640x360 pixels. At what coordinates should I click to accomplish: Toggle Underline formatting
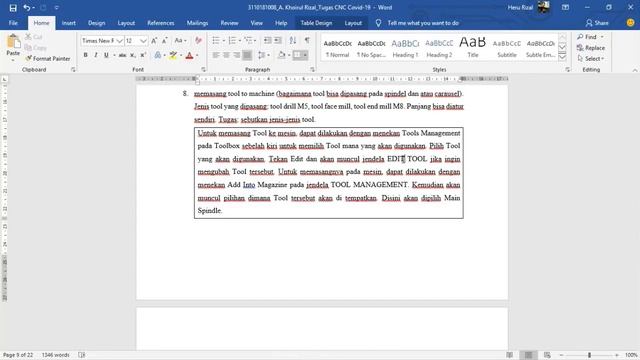(106, 55)
